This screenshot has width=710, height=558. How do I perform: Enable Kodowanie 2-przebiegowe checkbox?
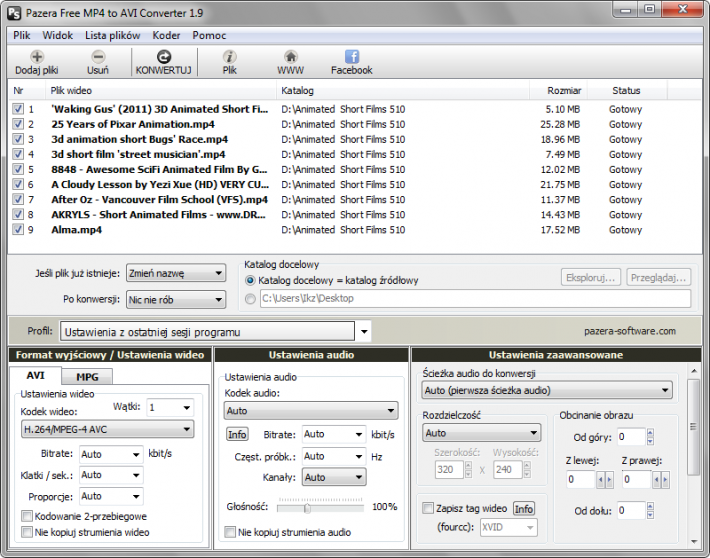(x=27, y=516)
